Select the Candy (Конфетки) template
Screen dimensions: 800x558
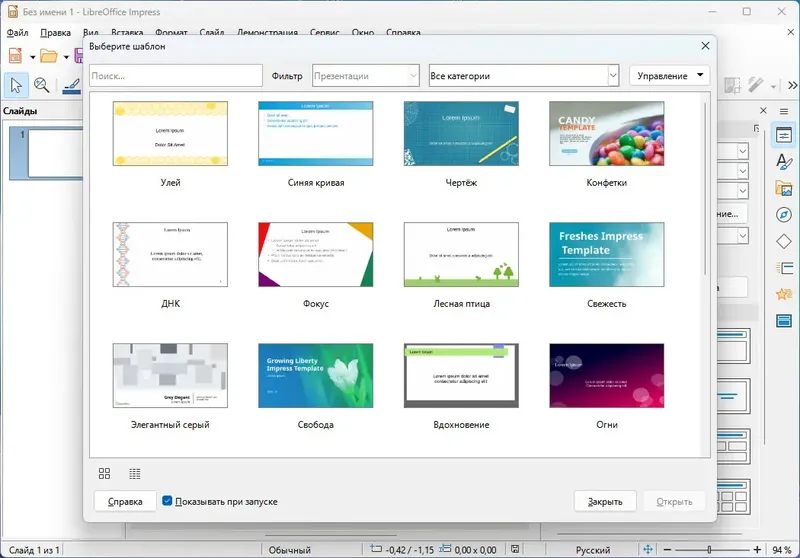click(x=607, y=133)
